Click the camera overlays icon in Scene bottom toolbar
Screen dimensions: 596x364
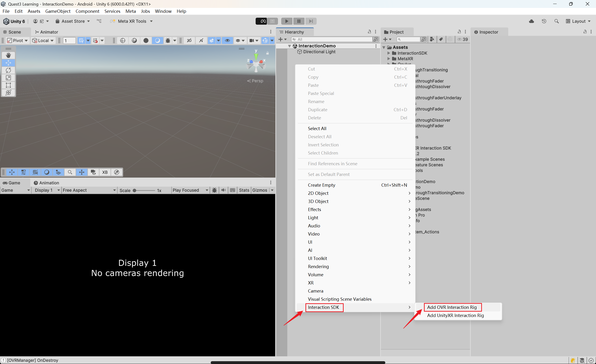pyautogui.click(x=93, y=172)
